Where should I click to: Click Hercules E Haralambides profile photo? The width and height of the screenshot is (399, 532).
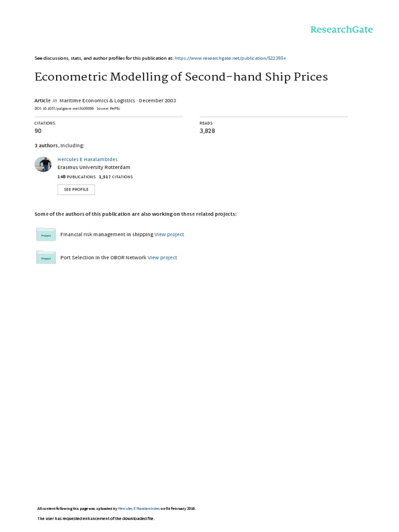coord(43,165)
